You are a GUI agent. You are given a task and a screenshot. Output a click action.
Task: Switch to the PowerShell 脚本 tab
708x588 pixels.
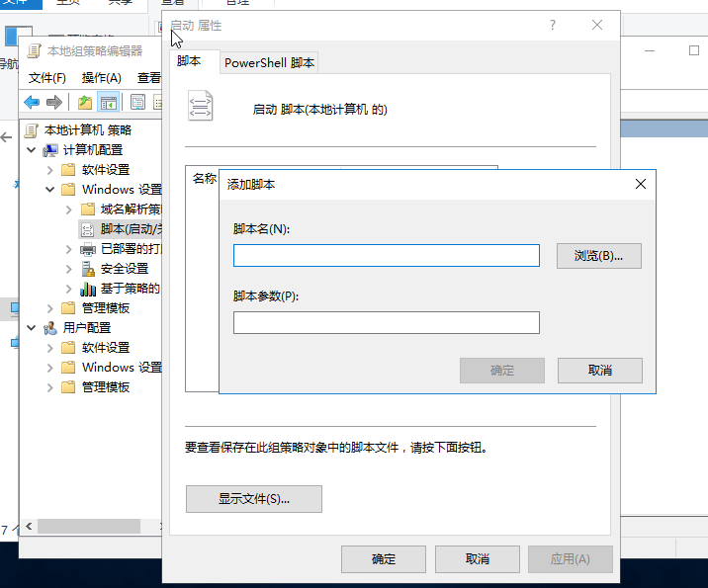pos(269,62)
